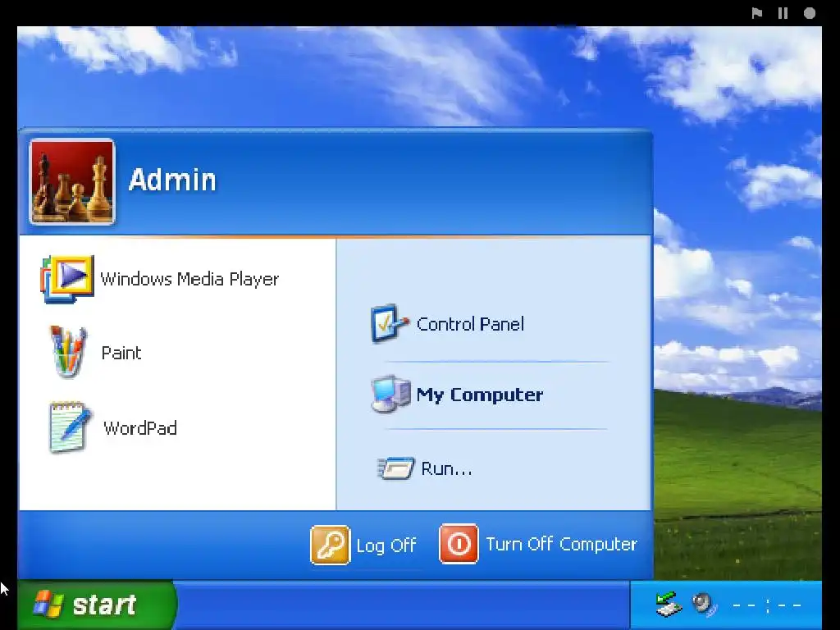
Task: Choose the Run... menu label
Action: tap(447, 468)
